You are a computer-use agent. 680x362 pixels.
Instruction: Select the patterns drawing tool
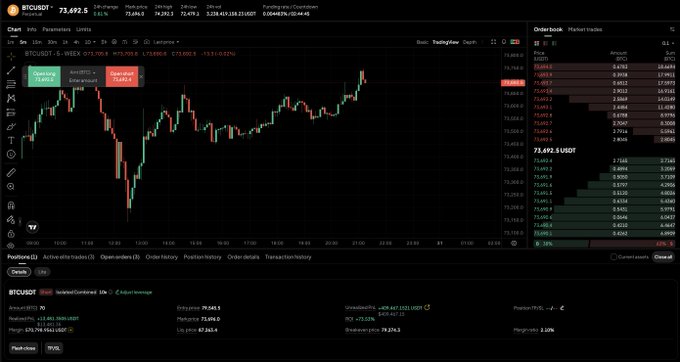pyautogui.click(x=11, y=98)
